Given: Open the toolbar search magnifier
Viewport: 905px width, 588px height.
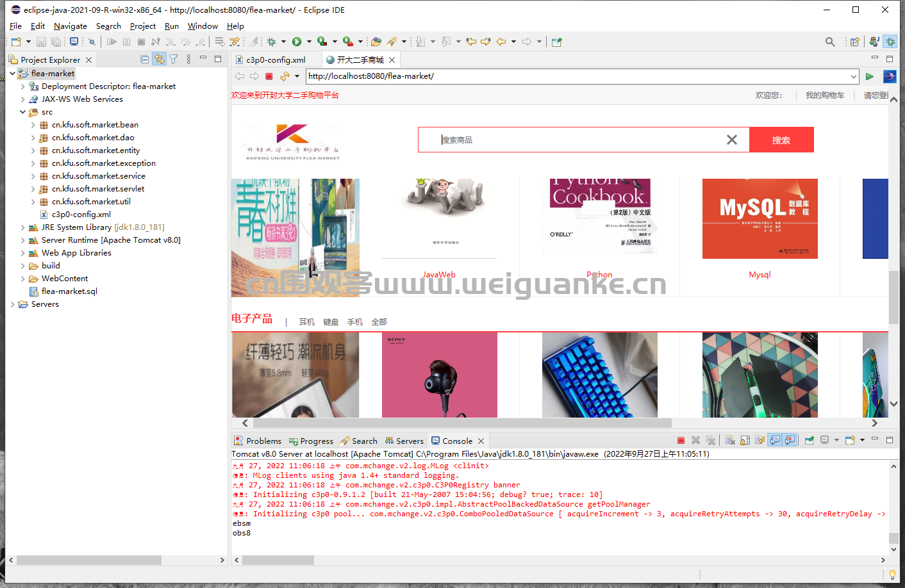Looking at the screenshot, I should pyautogui.click(x=830, y=42).
